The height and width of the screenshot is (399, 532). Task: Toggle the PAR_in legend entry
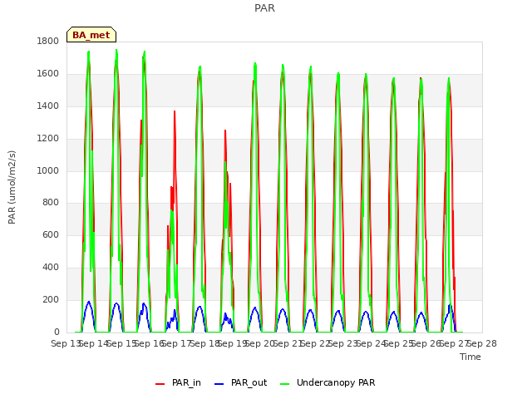point(178,382)
